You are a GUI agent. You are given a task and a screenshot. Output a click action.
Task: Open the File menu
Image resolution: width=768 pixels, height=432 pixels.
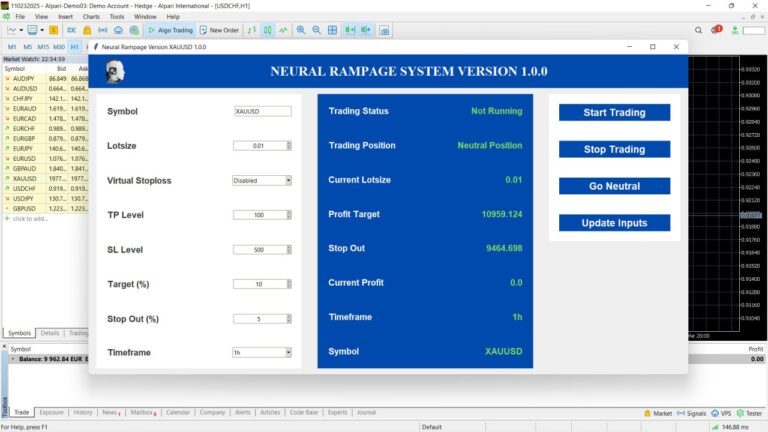(x=20, y=17)
